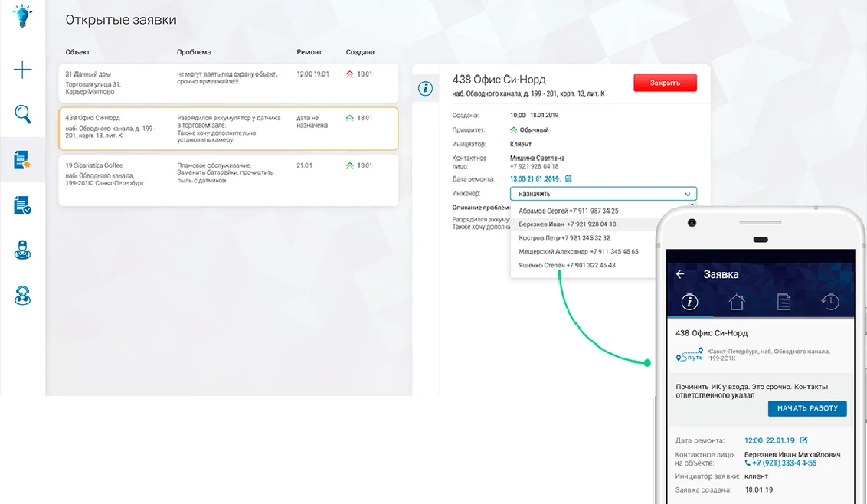
Task: Open engineers icon in sidebar
Action: click(x=23, y=250)
